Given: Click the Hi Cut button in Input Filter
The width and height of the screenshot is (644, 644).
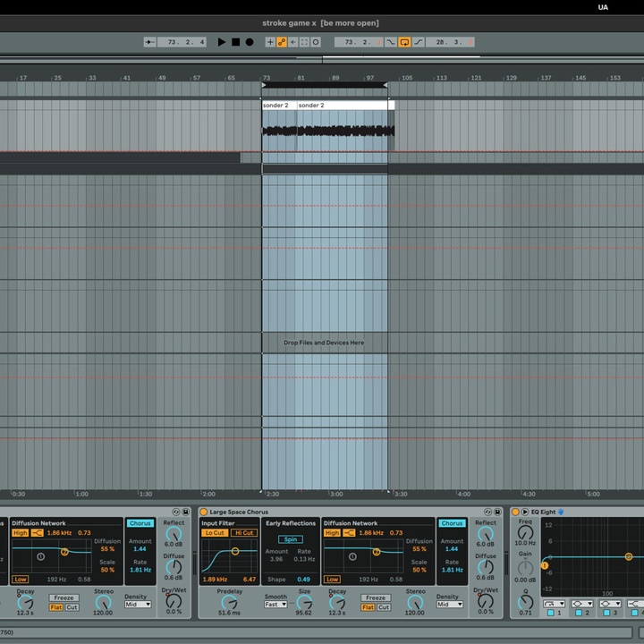Looking at the screenshot, I should [244, 533].
